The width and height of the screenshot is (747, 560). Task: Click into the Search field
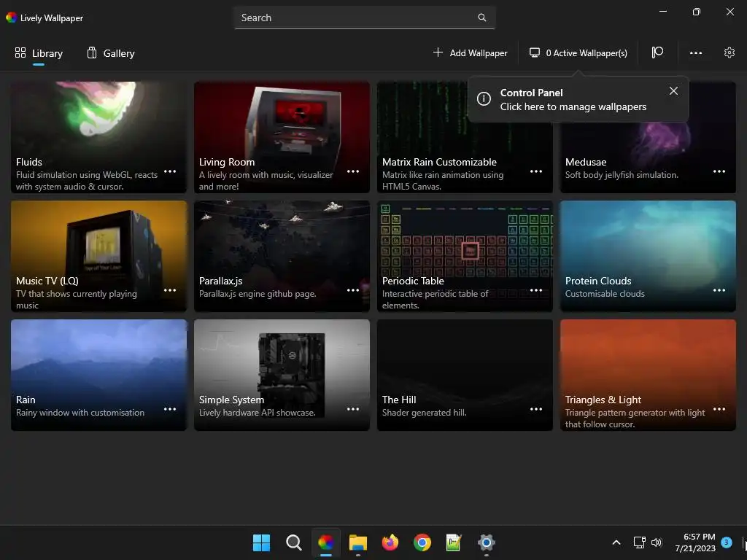(365, 17)
